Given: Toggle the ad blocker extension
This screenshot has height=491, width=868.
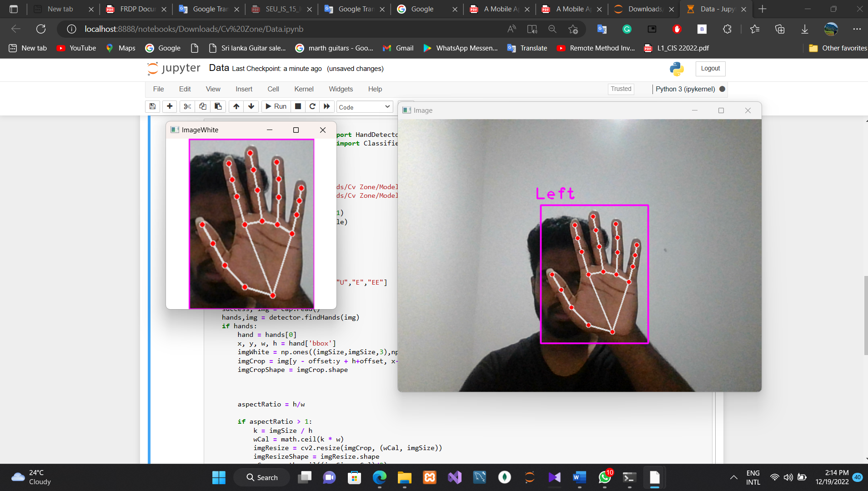Looking at the screenshot, I should pyautogui.click(x=677, y=29).
